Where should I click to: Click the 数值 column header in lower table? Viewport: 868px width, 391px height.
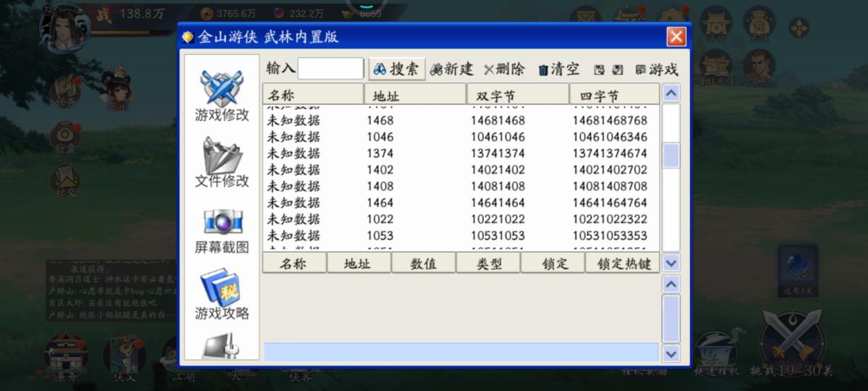(424, 264)
